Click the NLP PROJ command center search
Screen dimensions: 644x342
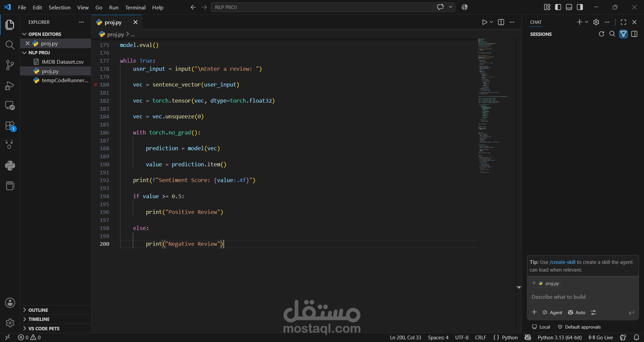point(322,7)
